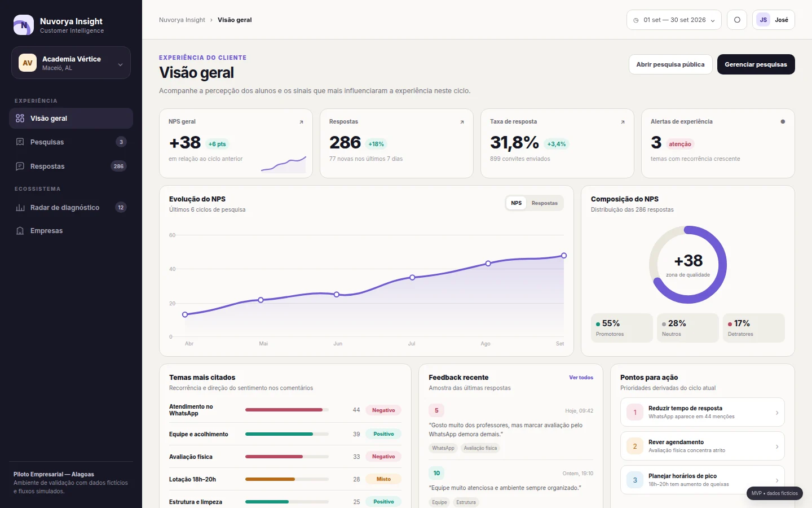The height and width of the screenshot is (508, 812).
Task: Go to Pesquisas in the sidebar
Action: (x=71, y=142)
